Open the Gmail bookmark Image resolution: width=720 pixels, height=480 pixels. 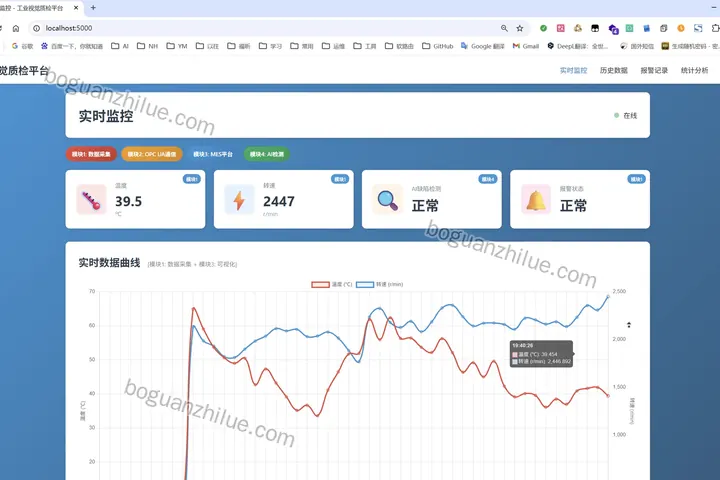526,46
